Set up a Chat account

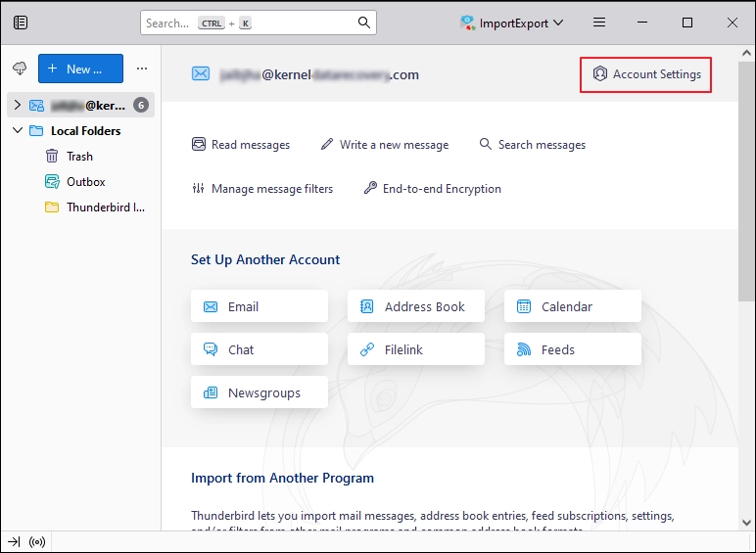coord(260,349)
